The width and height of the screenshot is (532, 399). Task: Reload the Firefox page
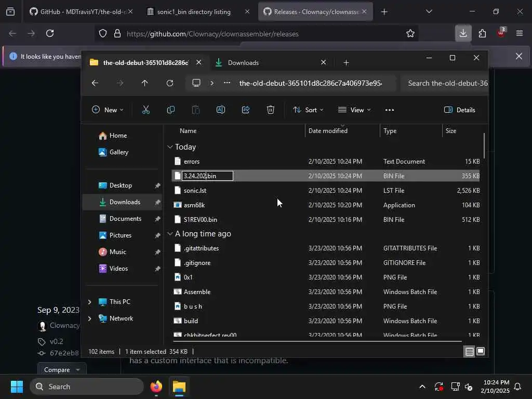(50, 33)
